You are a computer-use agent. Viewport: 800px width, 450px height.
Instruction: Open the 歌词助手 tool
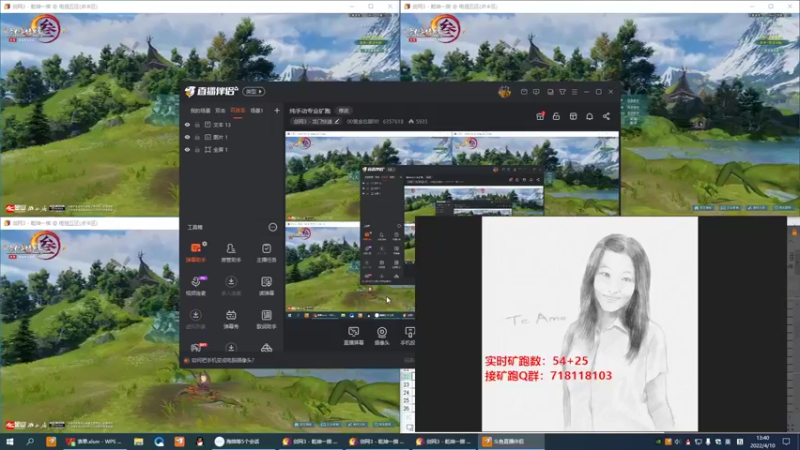(266, 319)
